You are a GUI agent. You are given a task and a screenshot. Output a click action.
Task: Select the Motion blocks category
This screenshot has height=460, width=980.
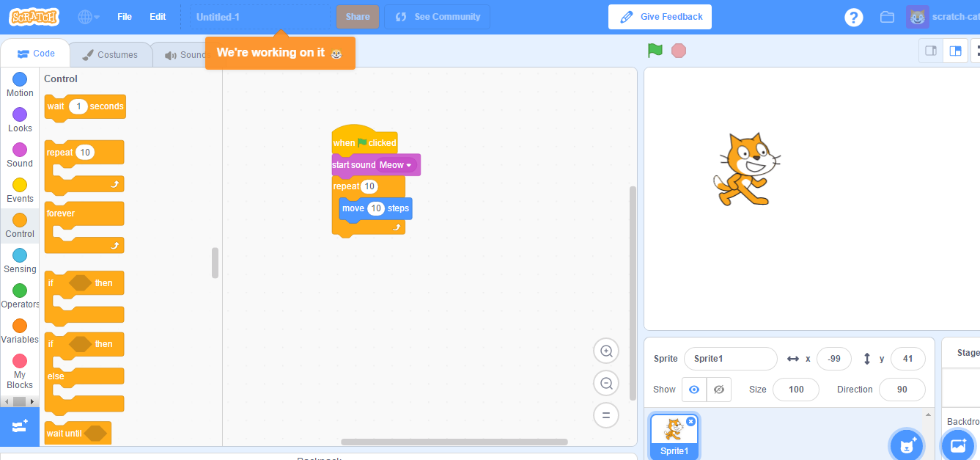tap(20, 83)
